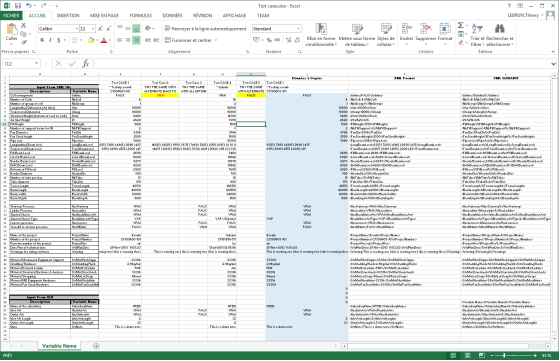This screenshot has height=361, width=560.
Task: Switch to the DONNÉES tab
Action: tap(172, 15)
